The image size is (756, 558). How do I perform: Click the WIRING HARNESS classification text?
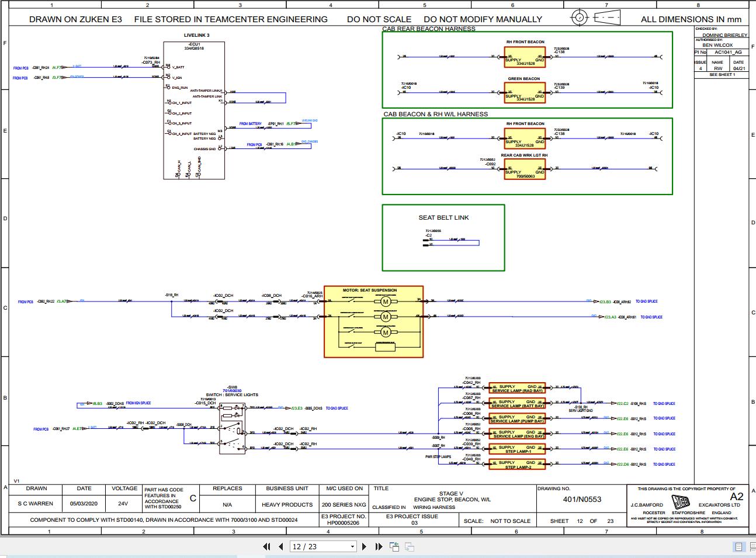(434, 507)
